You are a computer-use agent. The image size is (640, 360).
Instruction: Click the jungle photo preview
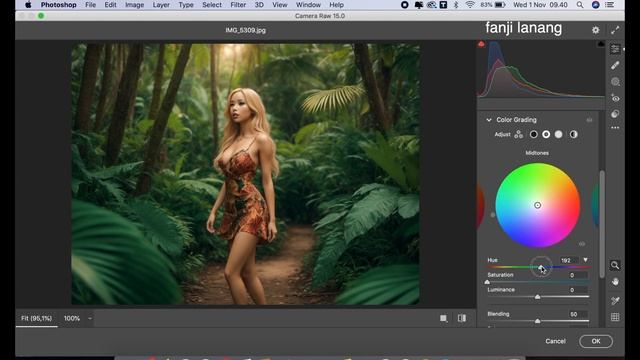coord(245,174)
